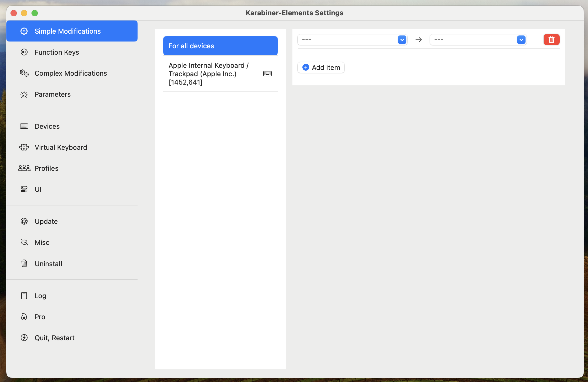Click the Uninstall trash icon in sidebar
The height and width of the screenshot is (382, 588).
click(24, 263)
